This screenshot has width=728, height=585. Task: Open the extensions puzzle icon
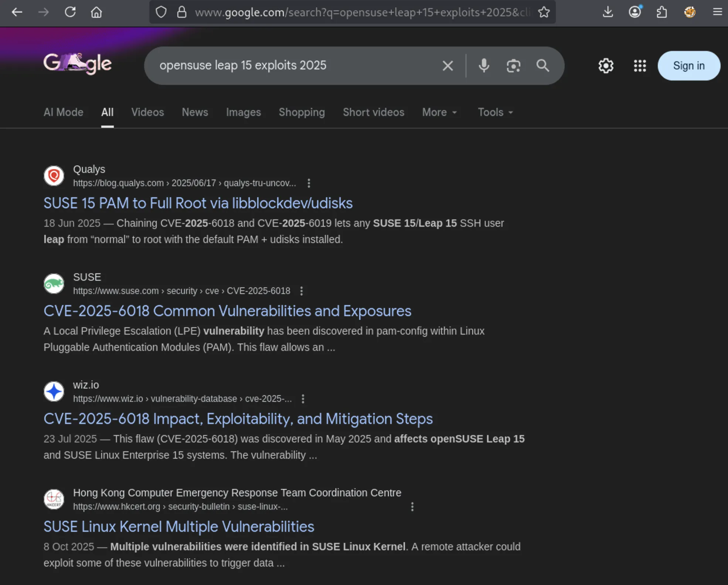(662, 12)
